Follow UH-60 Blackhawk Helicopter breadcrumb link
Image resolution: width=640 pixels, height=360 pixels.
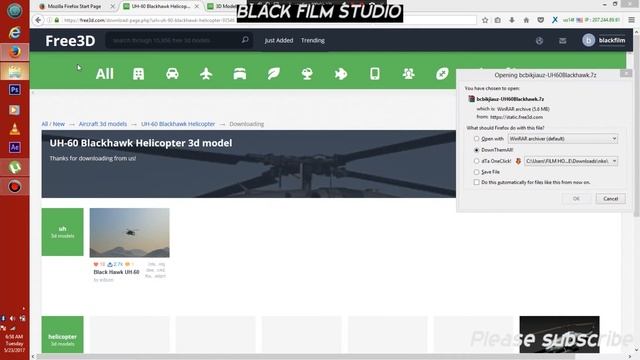pos(178,124)
